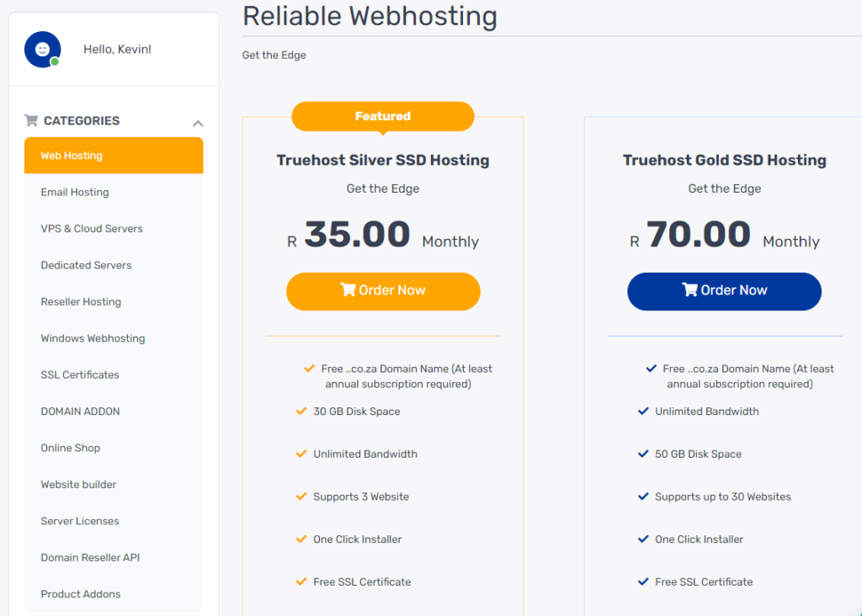
Task: Open the Email Hosting category
Action: pos(114,193)
